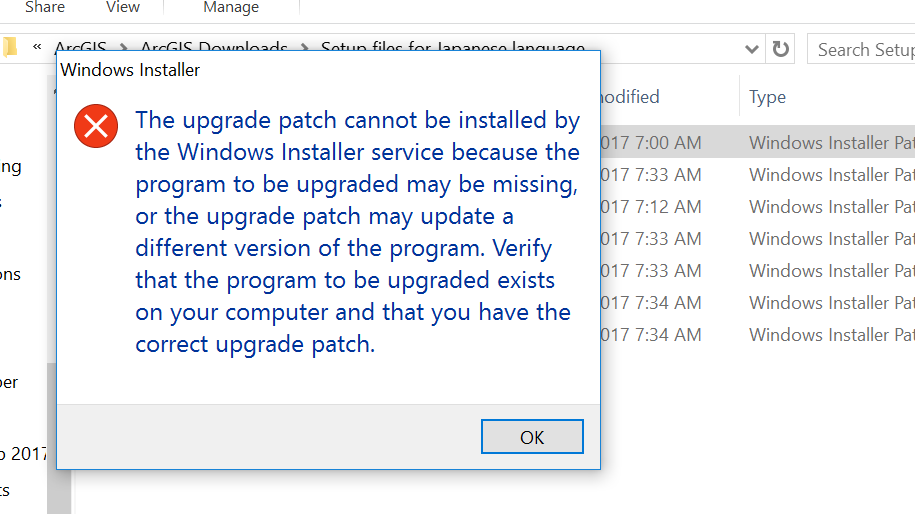Viewport: 915px width, 514px height.
Task: Click the Search Setup field
Action: point(861,49)
